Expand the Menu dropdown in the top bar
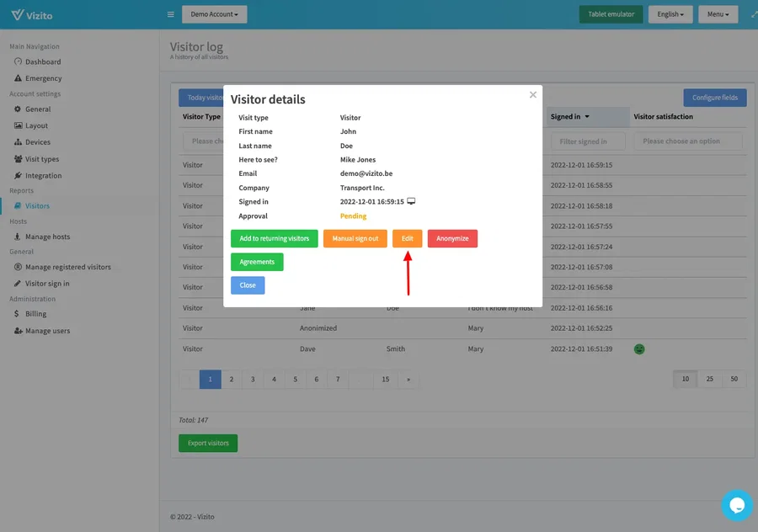Image resolution: width=758 pixels, height=532 pixels. coord(717,13)
